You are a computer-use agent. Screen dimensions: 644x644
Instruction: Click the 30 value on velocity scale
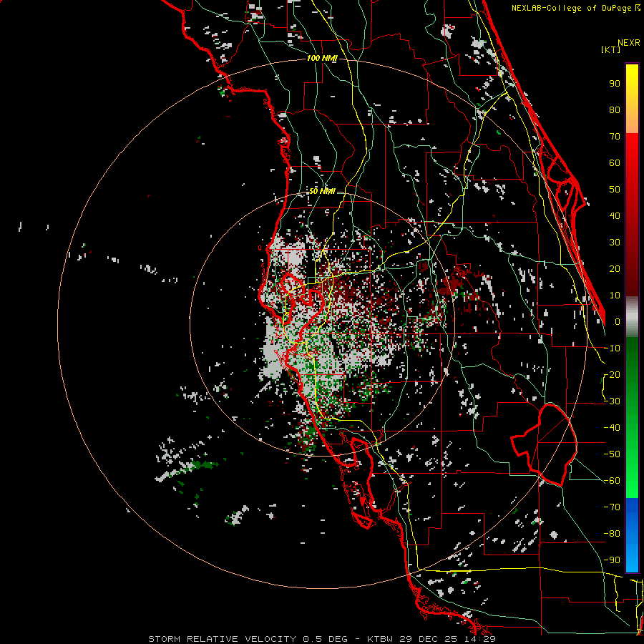click(615, 243)
